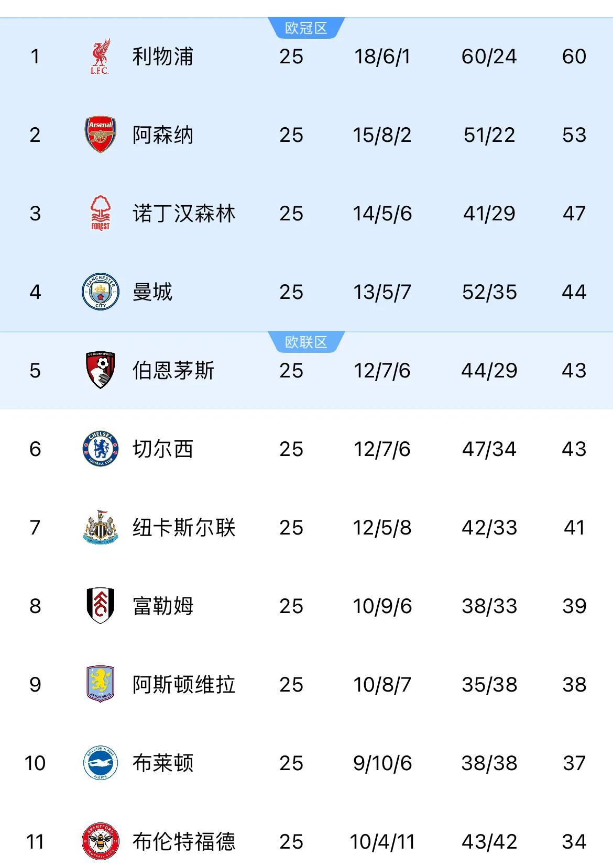Image resolution: width=613 pixels, height=868 pixels.
Task: Tap the 欧冠区 zone label
Action: click(306, 28)
